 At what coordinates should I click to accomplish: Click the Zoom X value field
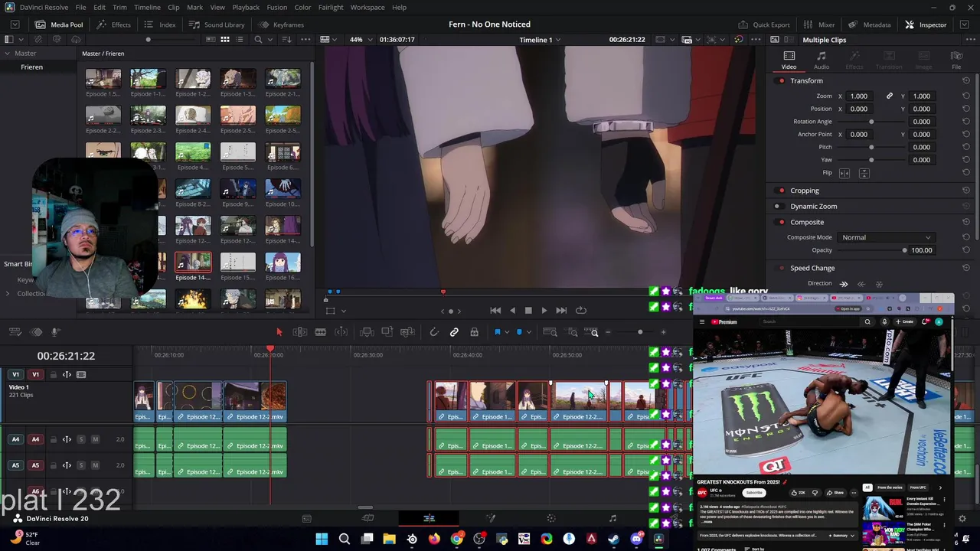[x=859, y=96]
